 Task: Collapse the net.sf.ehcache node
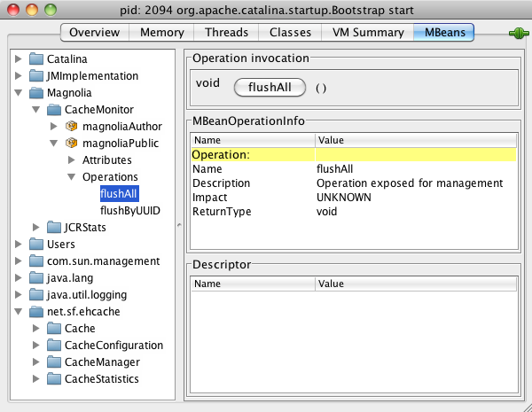pos(19,311)
